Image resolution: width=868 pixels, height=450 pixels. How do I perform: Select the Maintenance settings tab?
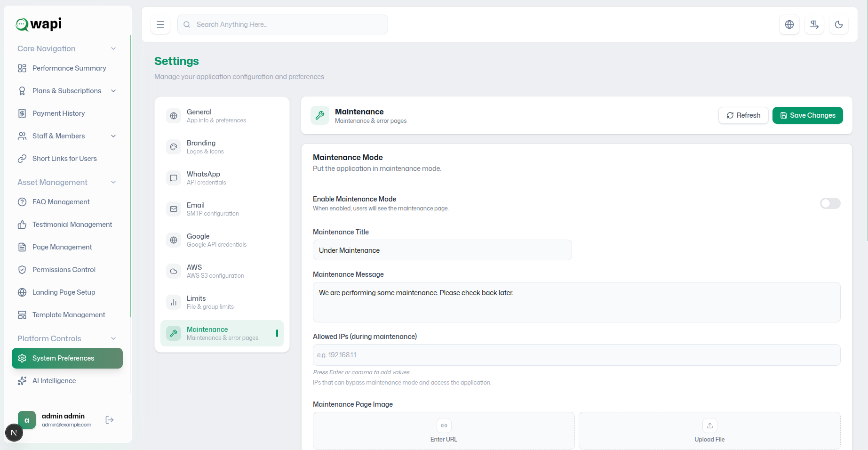click(222, 333)
